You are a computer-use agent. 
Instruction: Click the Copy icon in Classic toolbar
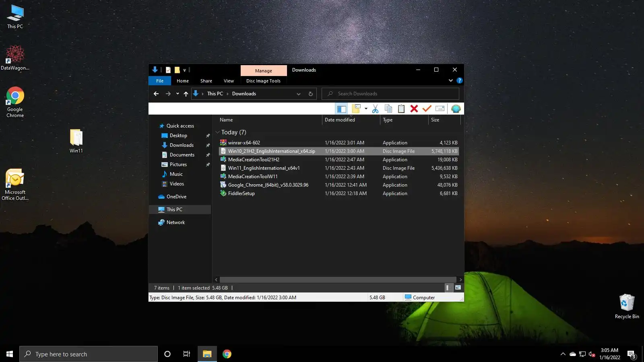[x=388, y=109]
